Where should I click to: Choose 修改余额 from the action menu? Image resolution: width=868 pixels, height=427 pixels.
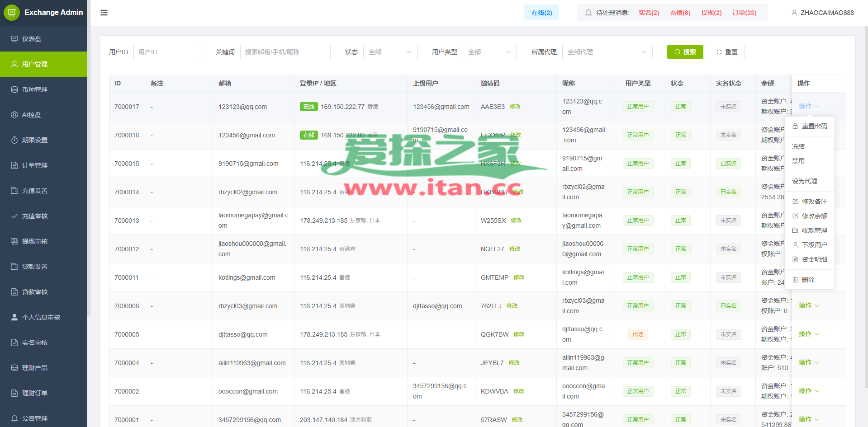[x=810, y=216]
